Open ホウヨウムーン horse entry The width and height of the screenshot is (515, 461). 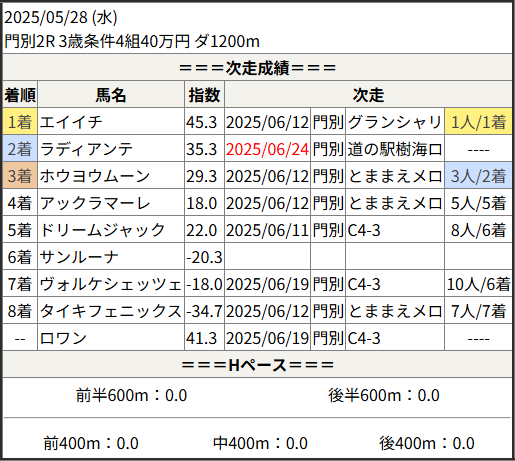(x=95, y=176)
